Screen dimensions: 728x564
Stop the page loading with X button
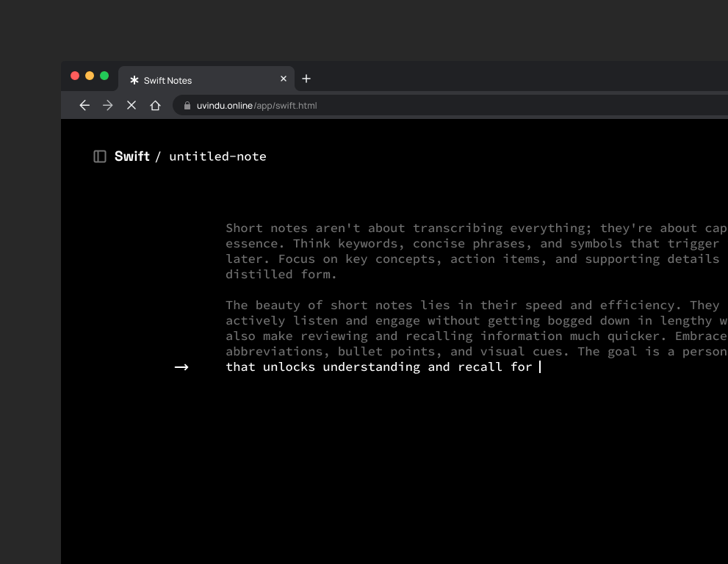[x=131, y=106]
